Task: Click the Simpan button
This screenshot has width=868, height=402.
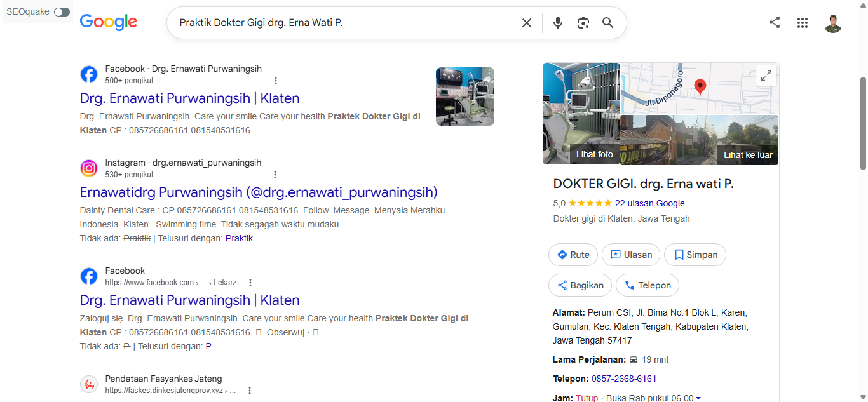Action: (695, 255)
